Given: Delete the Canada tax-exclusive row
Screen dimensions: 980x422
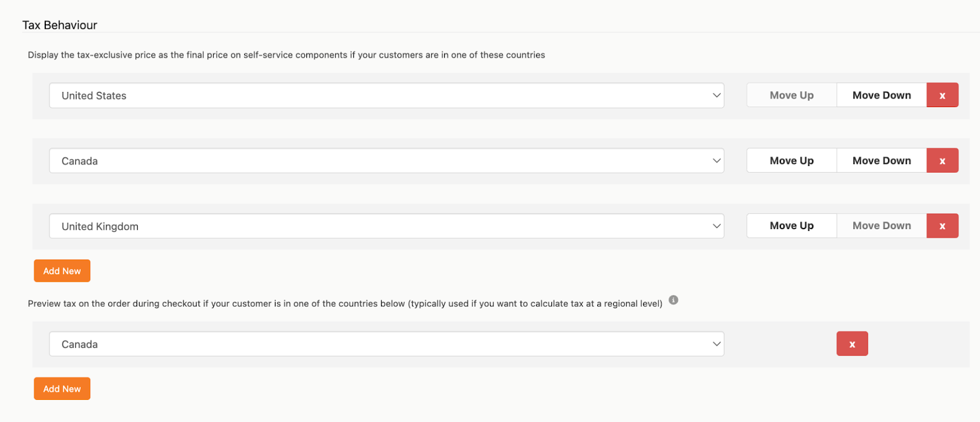Looking at the screenshot, I should click(942, 160).
